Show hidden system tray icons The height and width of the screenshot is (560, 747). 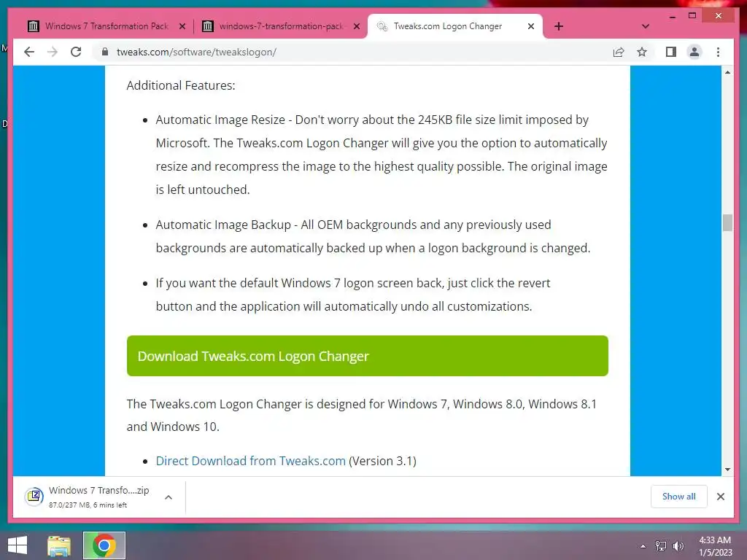(x=643, y=545)
